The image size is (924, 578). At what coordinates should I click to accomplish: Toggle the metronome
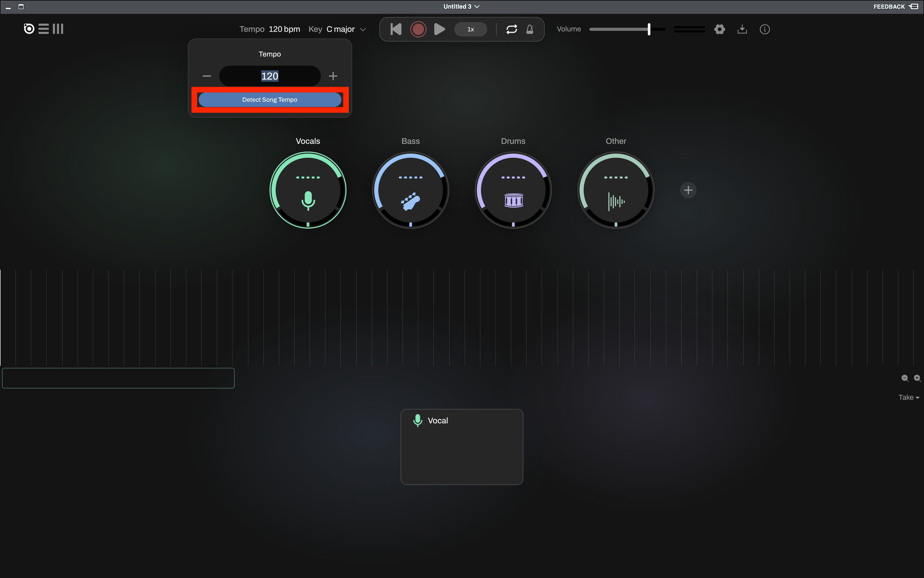(530, 29)
